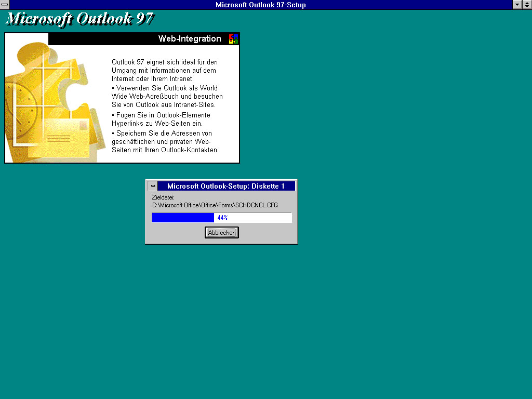Image resolution: width=532 pixels, height=399 pixels.
Task: Click the 'Speichern Sie die Adressen' bullet text
Action: (x=165, y=141)
